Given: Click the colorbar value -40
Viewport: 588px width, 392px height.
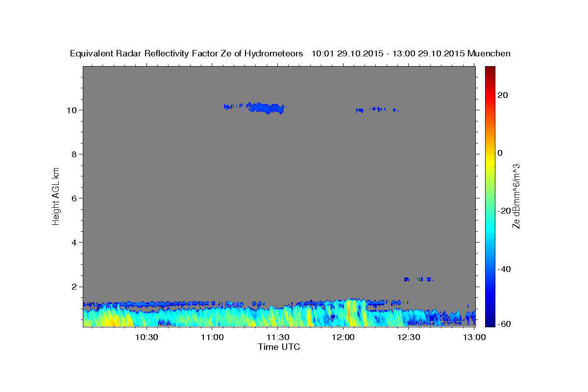Looking at the screenshot, I should [x=504, y=269].
